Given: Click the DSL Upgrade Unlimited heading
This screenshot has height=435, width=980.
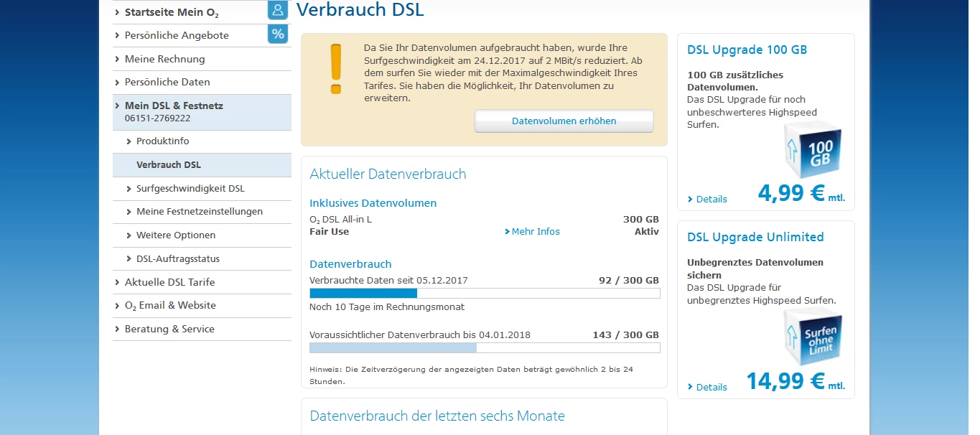Looking at the screenshot, I should [x=755, y=237].
